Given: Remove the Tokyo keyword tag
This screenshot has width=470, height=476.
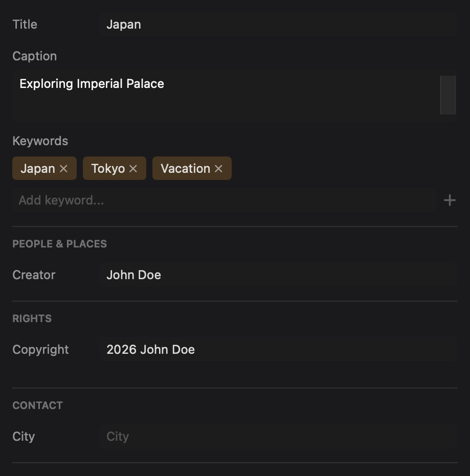Looking at the screenshot, I should click(133, 169).
